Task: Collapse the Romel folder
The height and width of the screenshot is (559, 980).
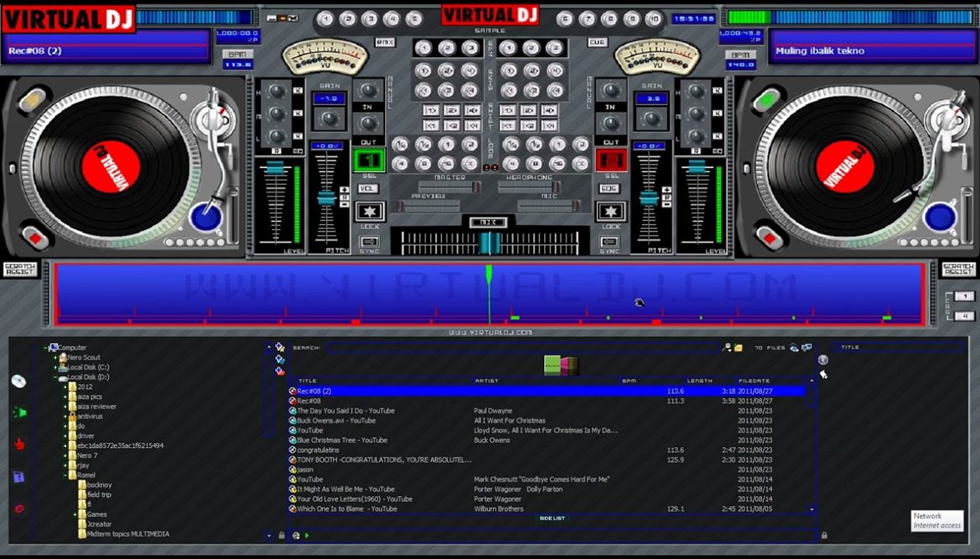Action: point(65,475)
